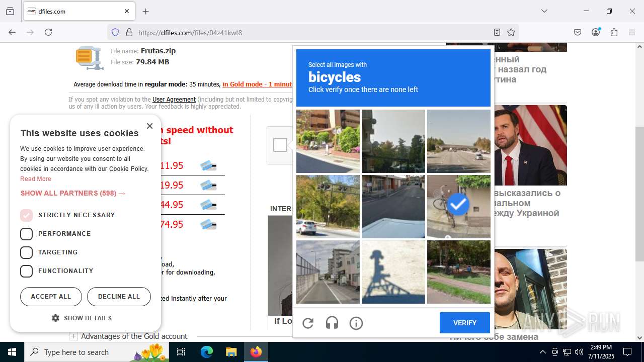Open news thumbnail of bald man selfie
Screen dimensions: 644x362
tap(531, 289)
